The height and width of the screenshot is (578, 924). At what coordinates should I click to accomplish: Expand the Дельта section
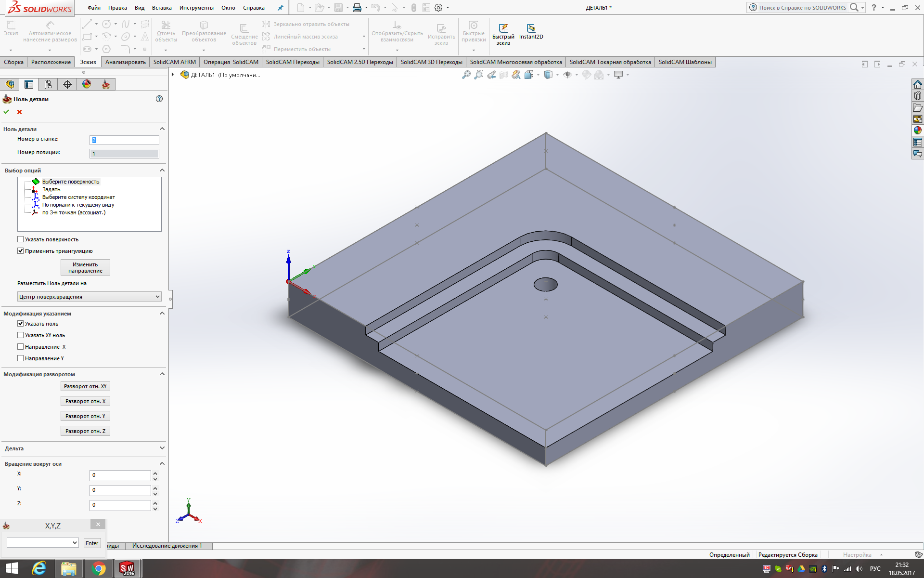pyautogui.click(x=162, y=448)
